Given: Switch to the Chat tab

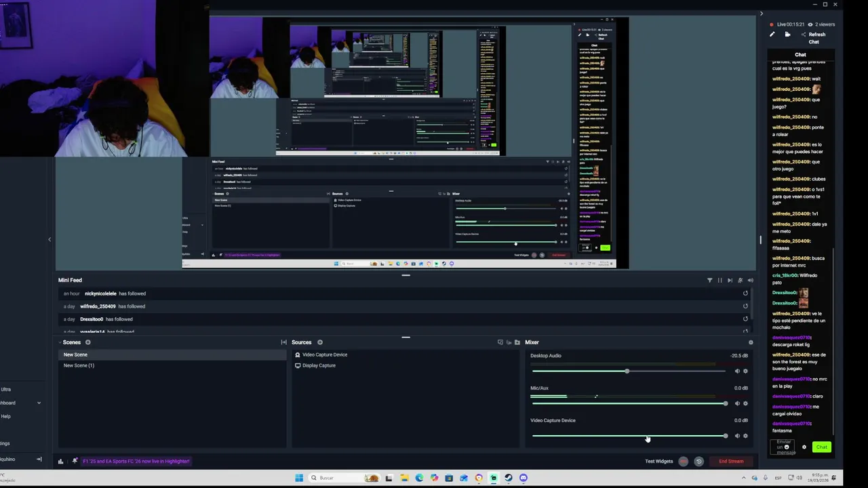Looking at the screenshot, I should point(800,55).
